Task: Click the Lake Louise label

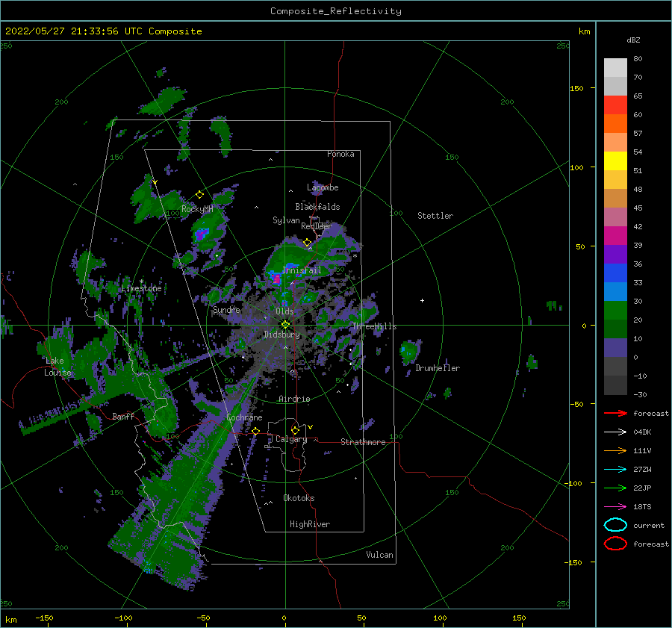Action: 57,367
